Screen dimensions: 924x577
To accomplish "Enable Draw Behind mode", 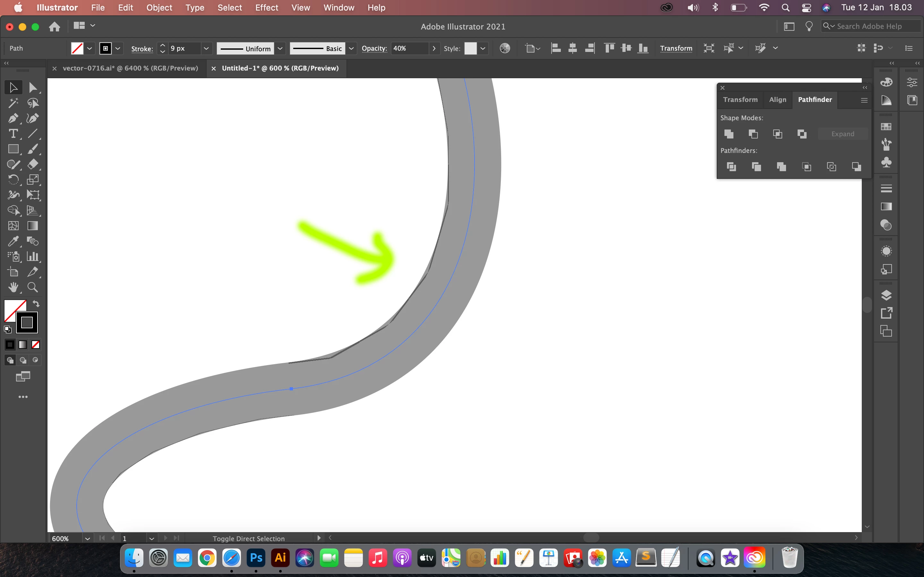I will click(x=23, y=360).
